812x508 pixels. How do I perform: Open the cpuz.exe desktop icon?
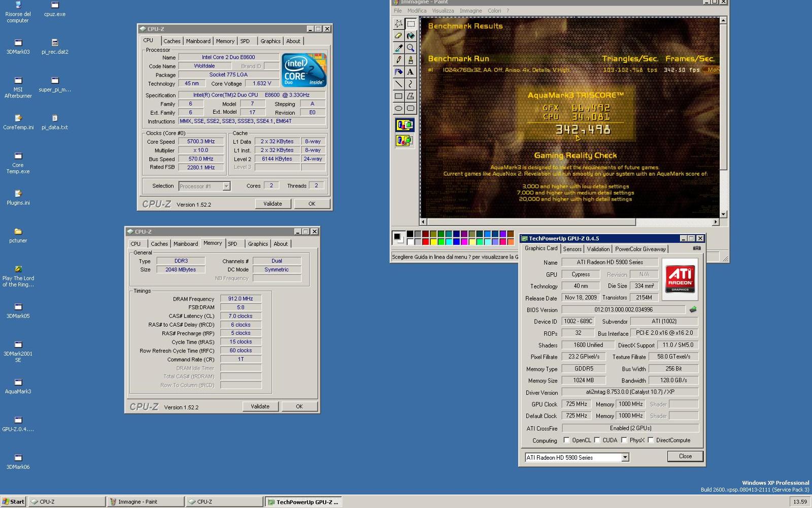55,9
